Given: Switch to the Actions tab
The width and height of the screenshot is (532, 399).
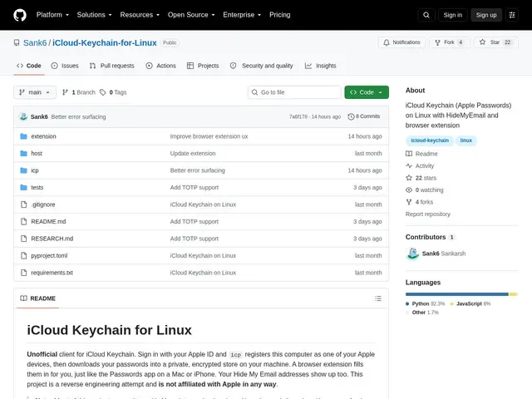Looking at the screenshot, I should pyautogui.click(x=160, y=66).
